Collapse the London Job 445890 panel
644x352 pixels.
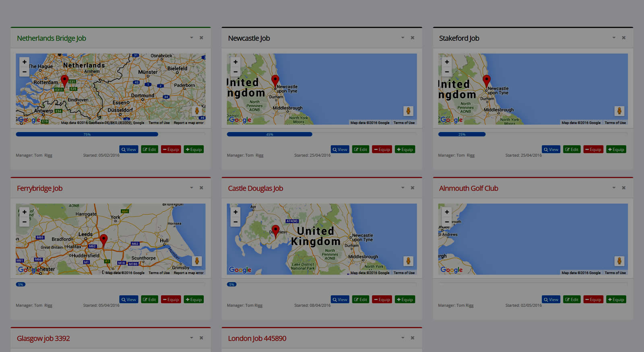pyautogui.click(x=402, y=338)
